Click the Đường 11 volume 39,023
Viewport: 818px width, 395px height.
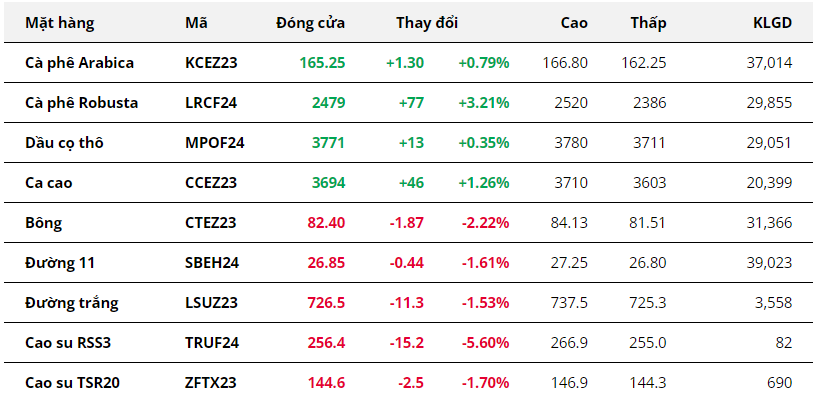[x=769, y=263]
